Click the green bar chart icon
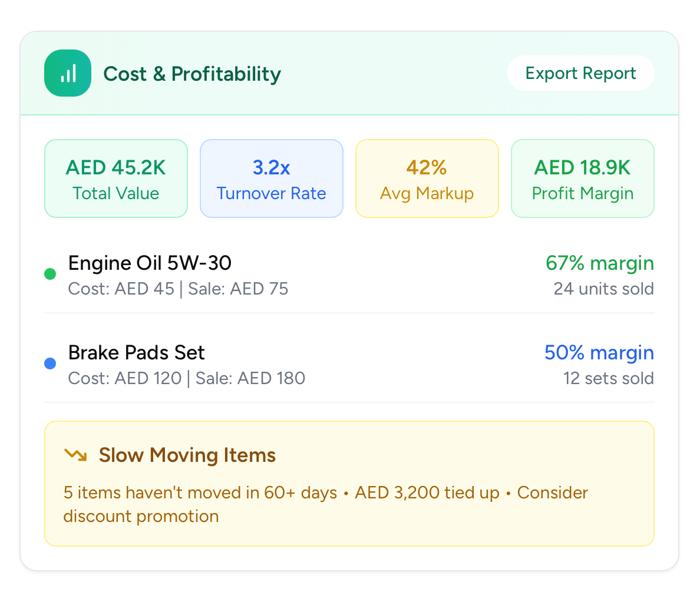This screenshot has height=595, width=700. click(x=68, y=73)
